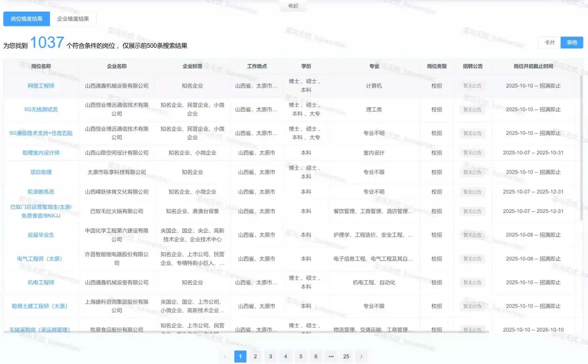The height and width of the screenshot is (364, 588).
Task: Go to page 2 of results
Action: 255,356
